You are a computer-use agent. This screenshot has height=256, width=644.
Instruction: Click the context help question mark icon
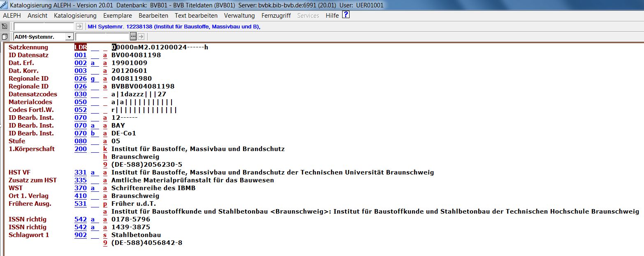pyautogui.click(x=345, y=15)
